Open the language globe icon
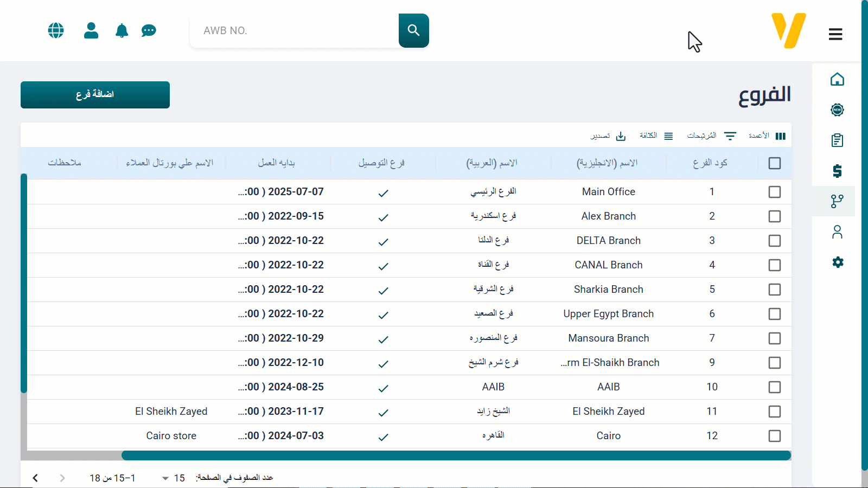The height and width of the screenshot is (488, 868). click(56, 30)
